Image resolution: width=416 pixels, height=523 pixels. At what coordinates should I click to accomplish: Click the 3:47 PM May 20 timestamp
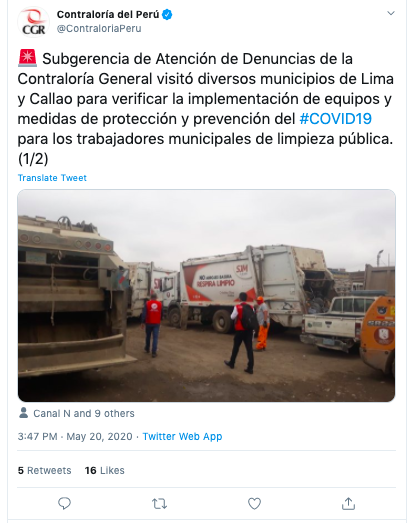click(x=75, y=436)
